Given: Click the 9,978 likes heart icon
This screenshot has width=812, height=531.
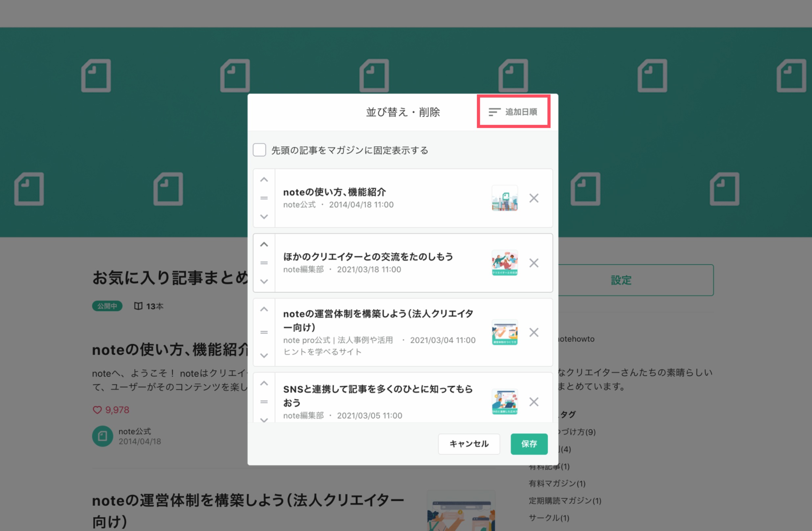Looking at the screenshot, I should coord(97,409).
